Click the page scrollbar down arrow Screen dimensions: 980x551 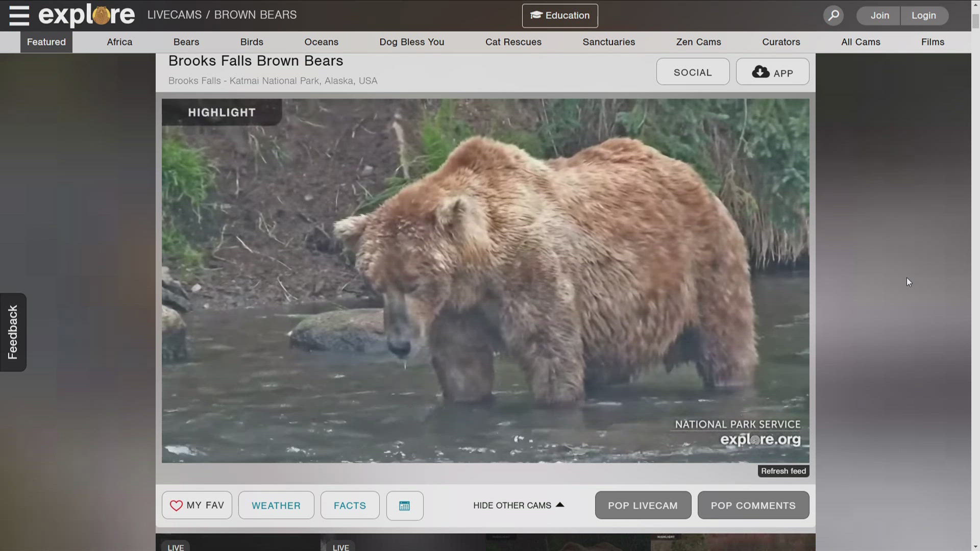click(x=975, y=546)
